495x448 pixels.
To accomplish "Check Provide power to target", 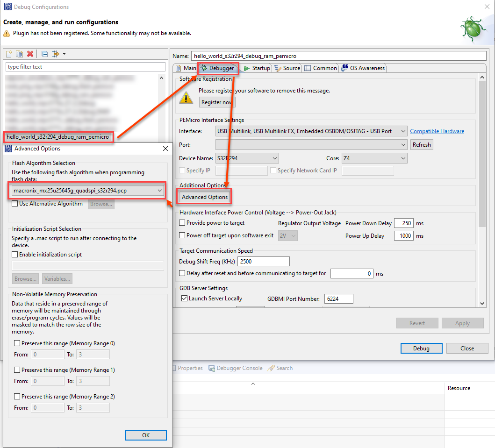I will (182, 223).
